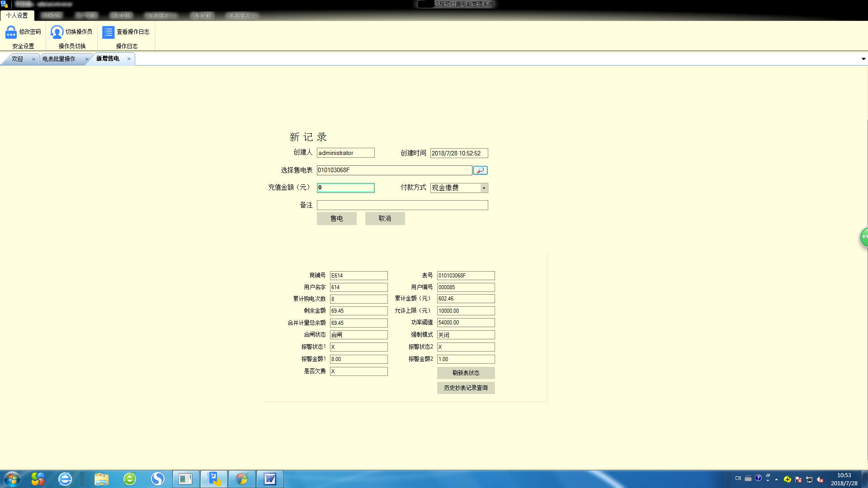The height and width of the screenshot is (488, 868).
Task: Expand the tab list arrow at far right
Action: [863, 59]
